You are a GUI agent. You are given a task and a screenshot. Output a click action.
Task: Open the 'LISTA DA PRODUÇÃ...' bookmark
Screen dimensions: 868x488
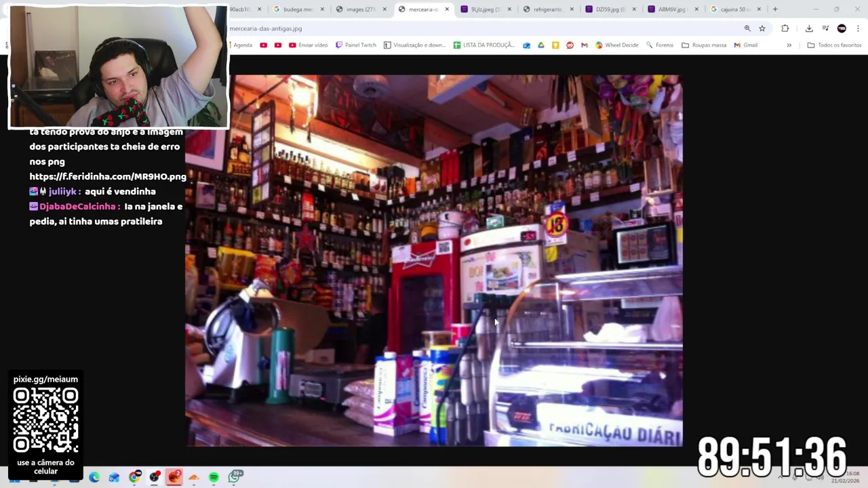point(484,45)
